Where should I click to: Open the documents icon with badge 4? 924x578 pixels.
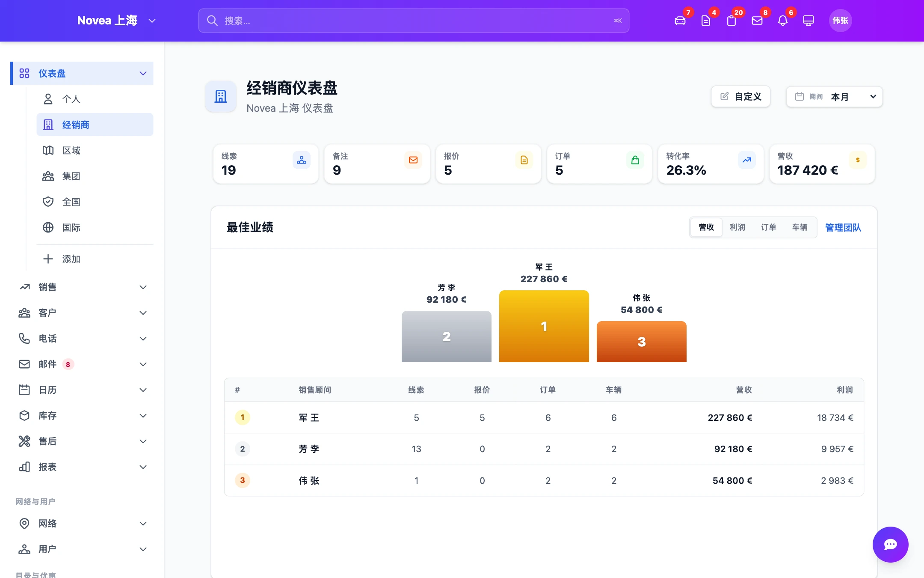click(x=705, y=21)
